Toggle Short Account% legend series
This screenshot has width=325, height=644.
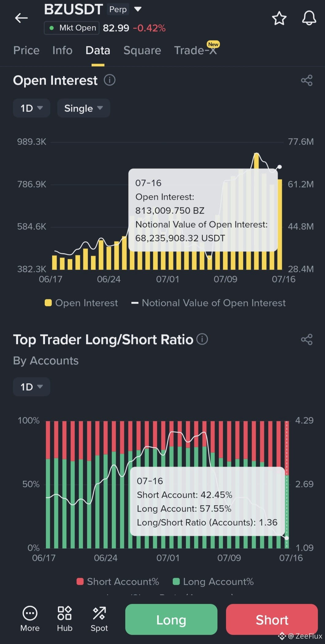click(118, 581)
